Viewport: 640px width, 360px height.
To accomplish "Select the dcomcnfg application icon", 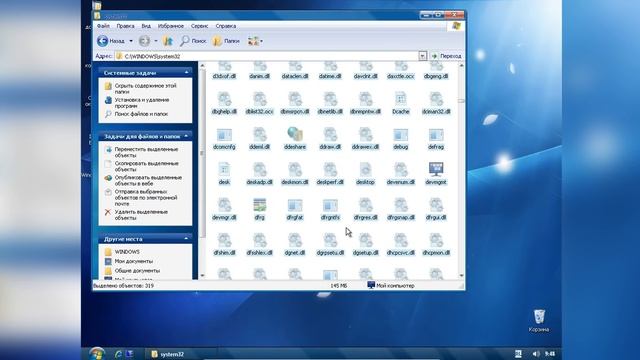I will [x=224, y=134].
